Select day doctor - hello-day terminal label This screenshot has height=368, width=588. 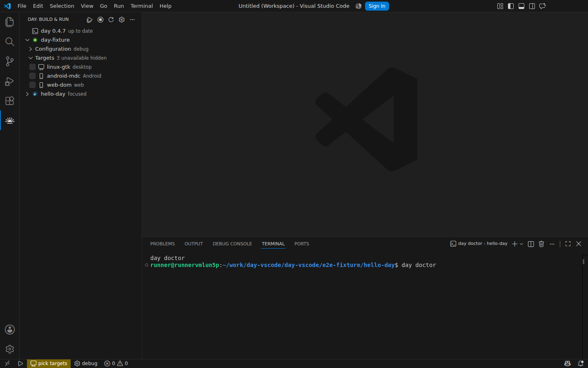pos(479,244)
